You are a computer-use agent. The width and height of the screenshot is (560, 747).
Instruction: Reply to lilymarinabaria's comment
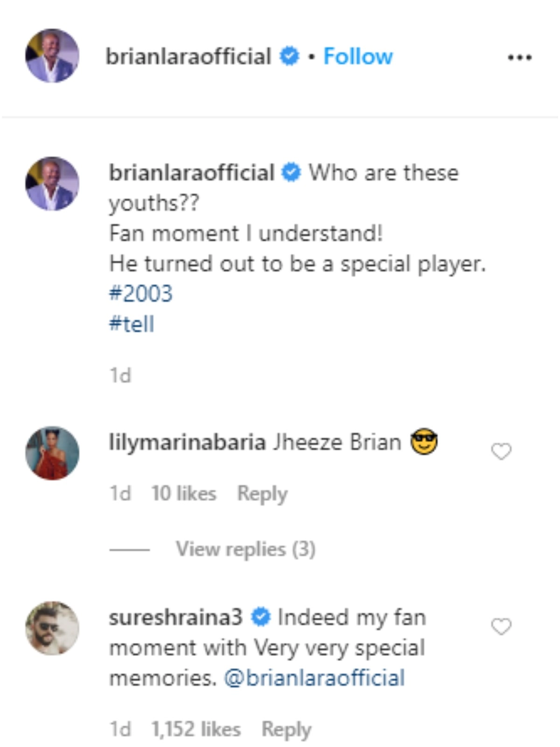pyautogui.click(x=262, y=493)
